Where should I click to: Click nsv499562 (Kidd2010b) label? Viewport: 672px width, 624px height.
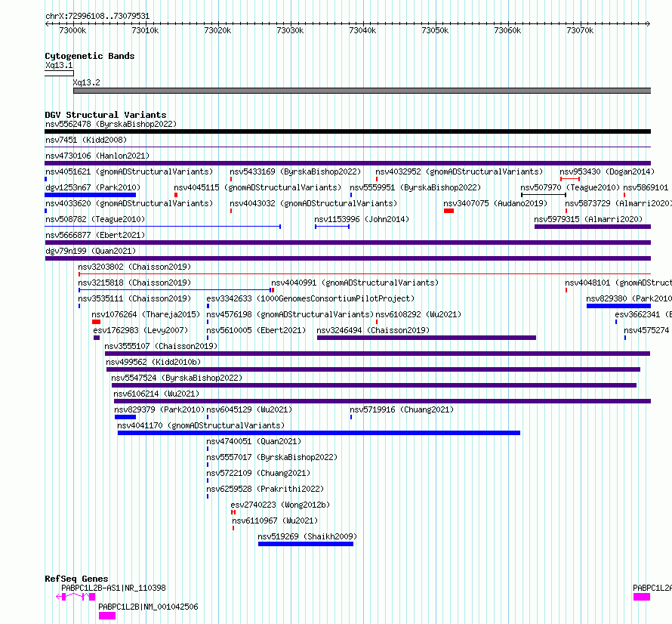tap(153, 362)
